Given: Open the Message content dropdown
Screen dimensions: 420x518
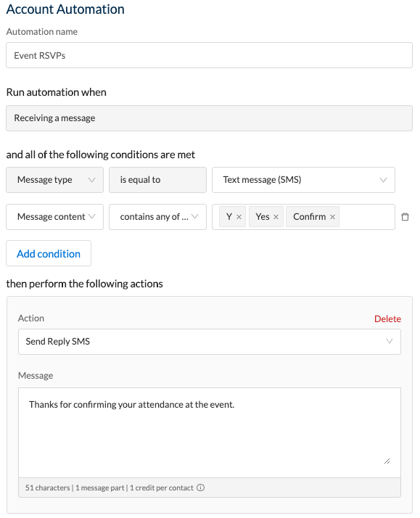Looking at the screenshot, I should (x=55, y=217).
